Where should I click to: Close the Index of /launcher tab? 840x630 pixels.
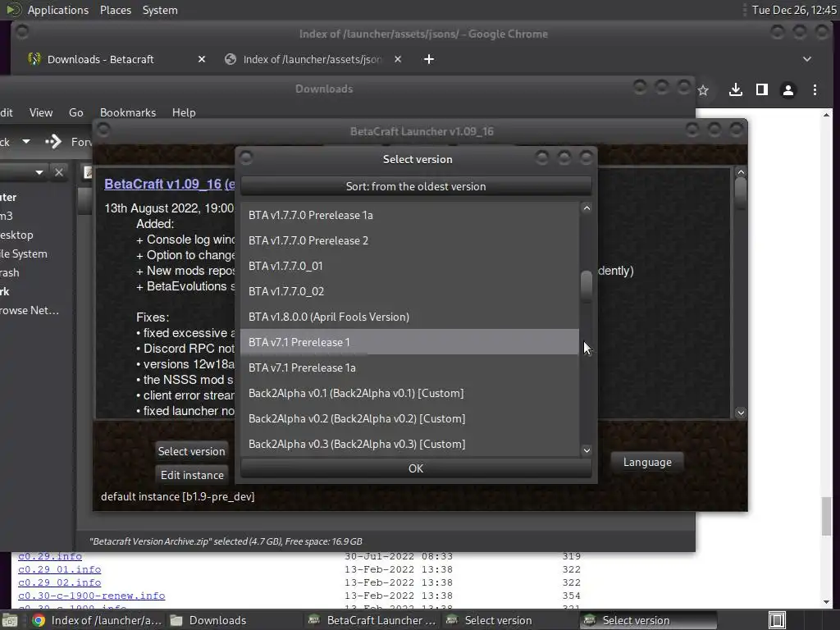(398, 59)
